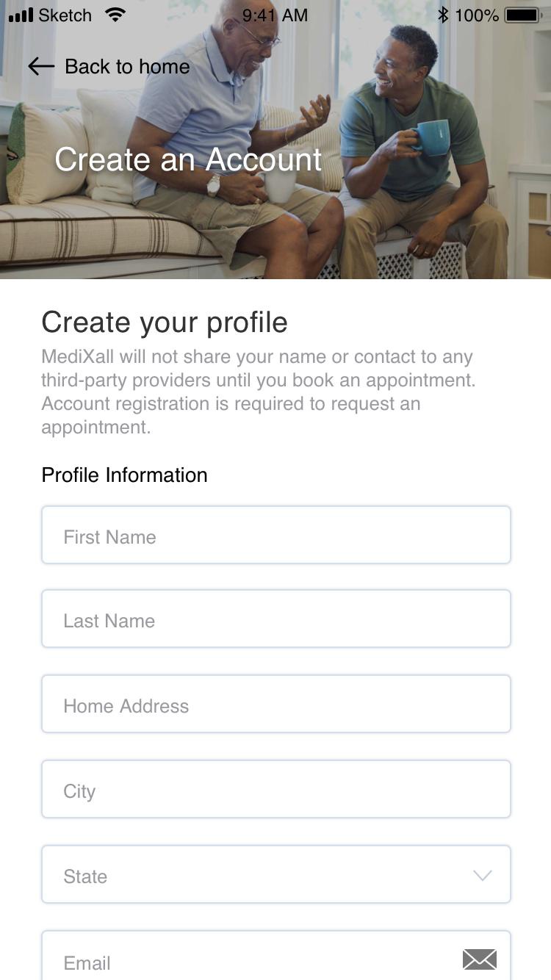Select the Last Name text field

click(276, 619)
